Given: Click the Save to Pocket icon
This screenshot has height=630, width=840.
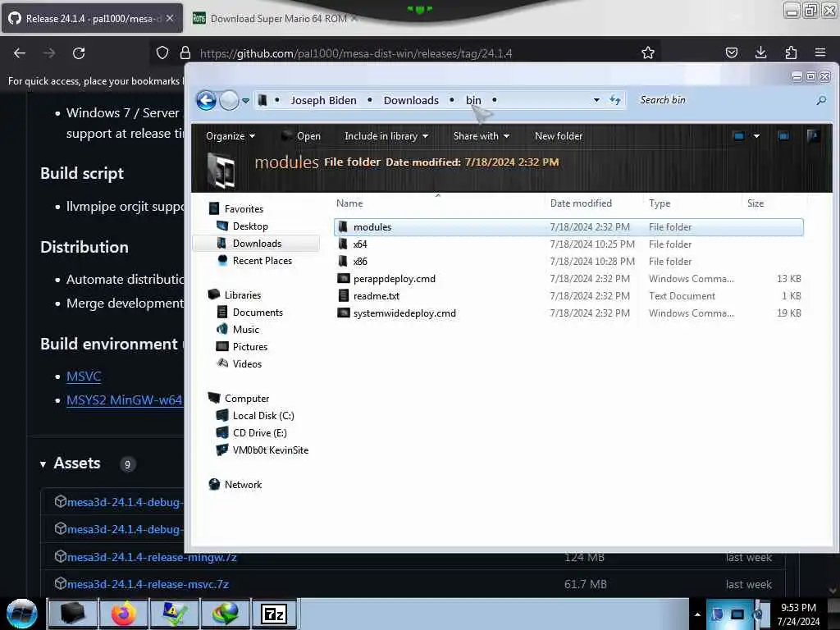Looking at the screenshot, I should [x=731, y=52].
